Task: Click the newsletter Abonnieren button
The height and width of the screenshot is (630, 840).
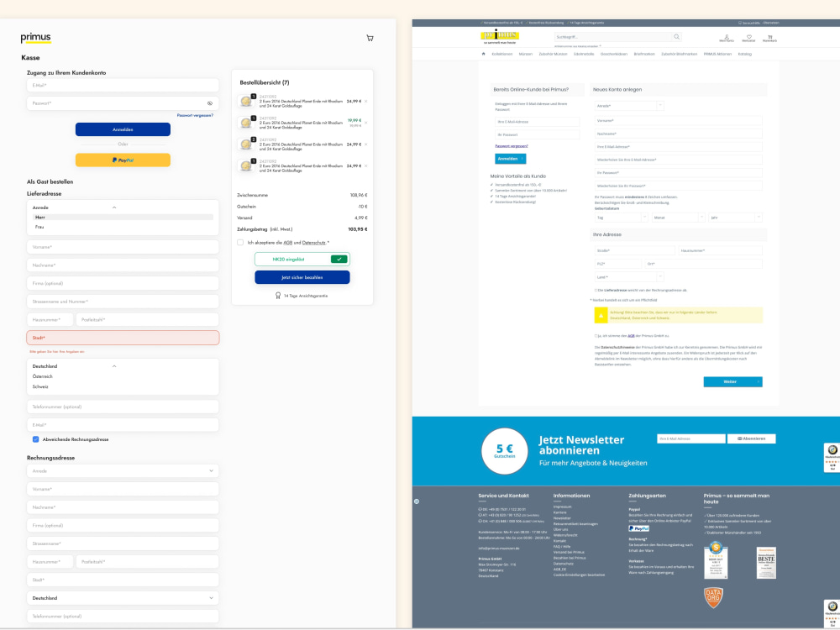Action: click(751, 438)
